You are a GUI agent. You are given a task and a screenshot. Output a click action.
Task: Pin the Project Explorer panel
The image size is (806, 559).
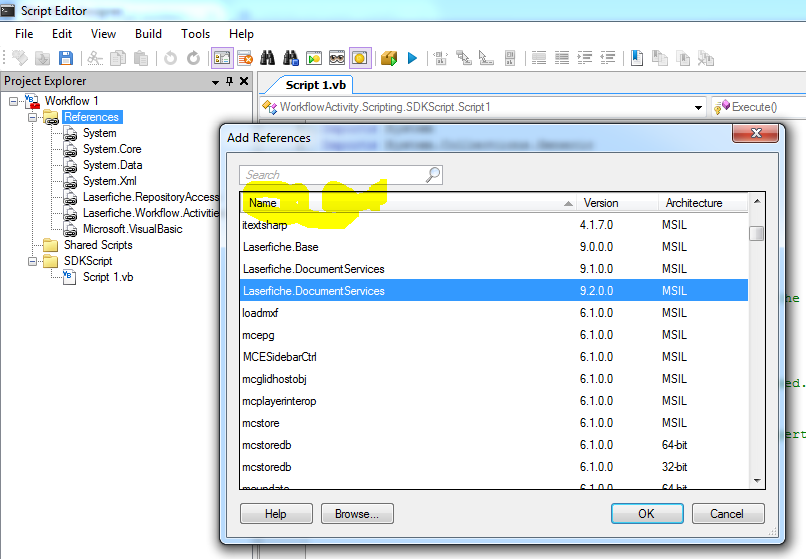pyautogui.click(x=229, y=81)
